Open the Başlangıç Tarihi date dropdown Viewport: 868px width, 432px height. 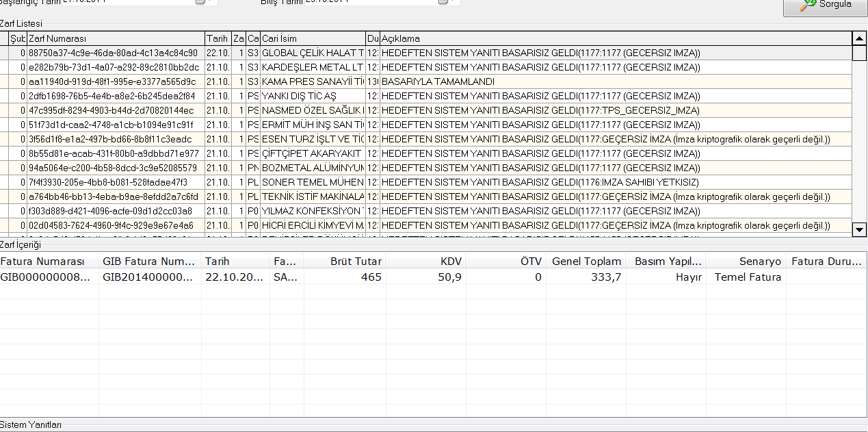point(200,2)
